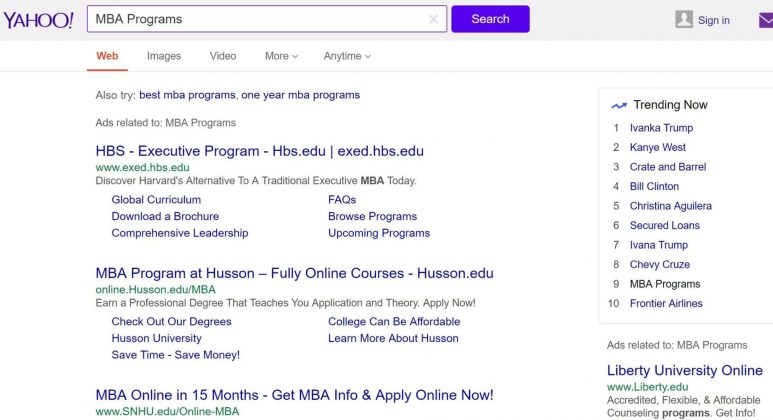Select trending topic Christina Aguilera
Screen dimensions: 773x420
670,206
